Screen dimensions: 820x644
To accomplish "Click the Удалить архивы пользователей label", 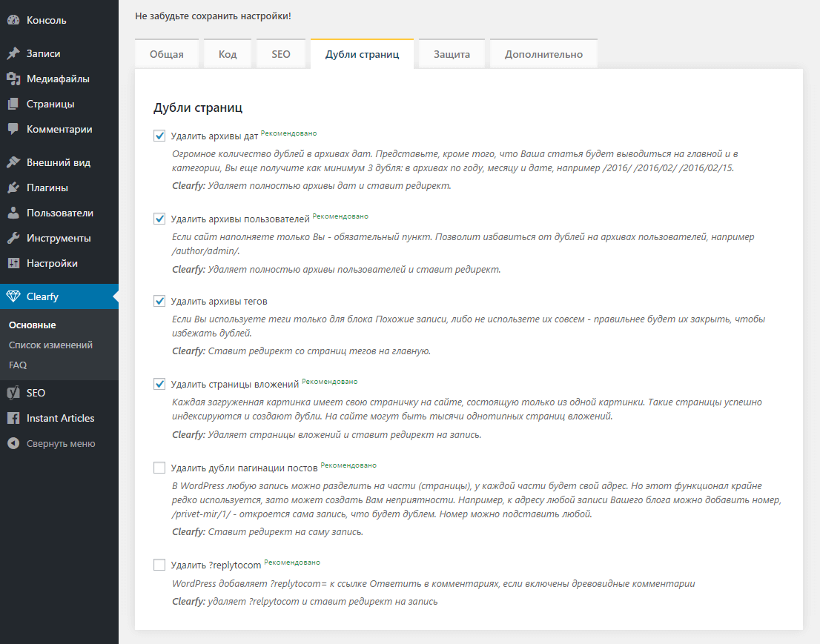I will pos(240,219).
